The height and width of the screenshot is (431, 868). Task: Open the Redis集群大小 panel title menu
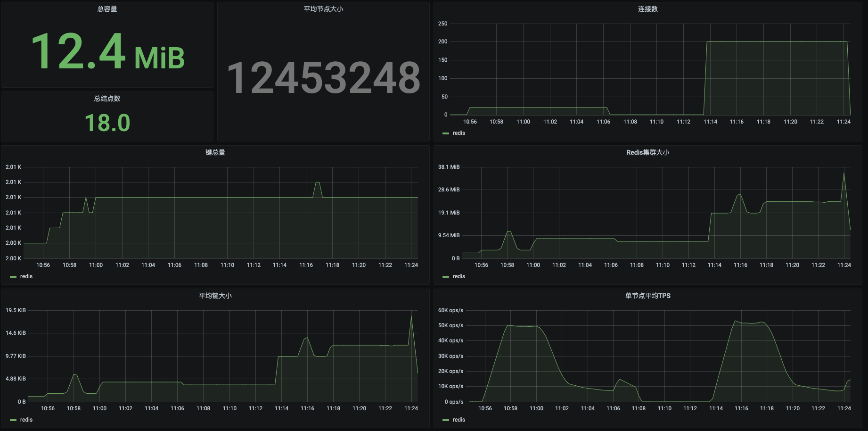coord(648,152)
